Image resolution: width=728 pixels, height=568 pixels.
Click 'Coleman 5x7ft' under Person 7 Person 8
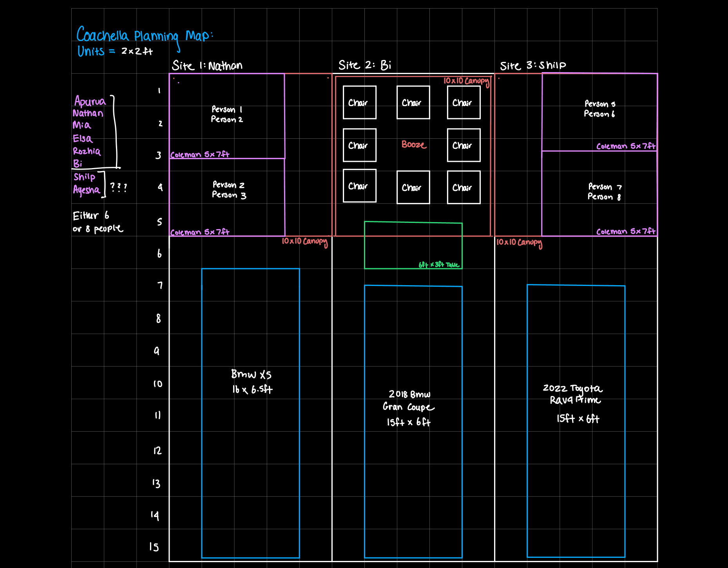pyautogui.click(x=626, y=232)
